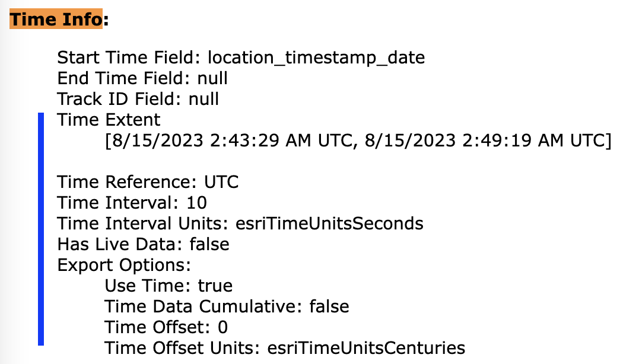The width and height of the screenshot is (636, 364).
Task: Click the Time Extent label
Action: tap(109, 120)
